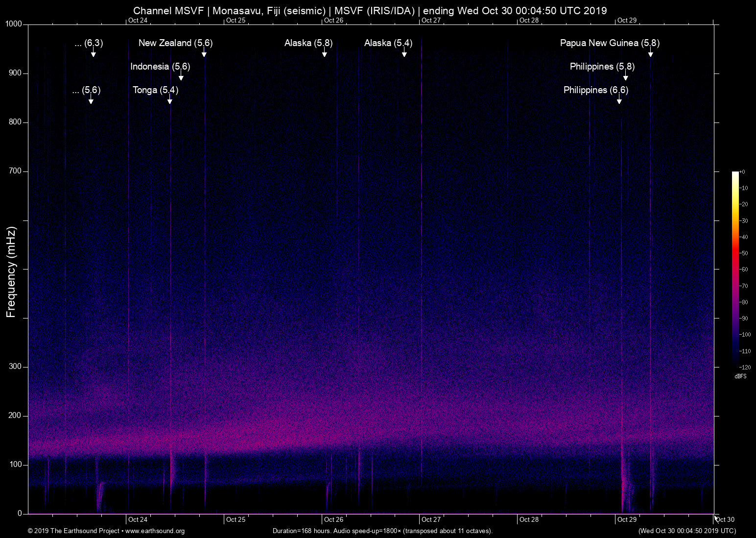This screenshot has width=756, height=538.
Task: Select the Oct 26 date label on bottom axis
Action: (x=333, y=519)
